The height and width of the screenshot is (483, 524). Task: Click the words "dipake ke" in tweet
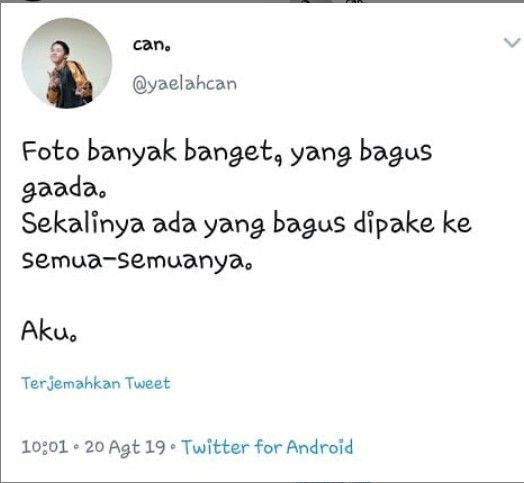point(413,223)
